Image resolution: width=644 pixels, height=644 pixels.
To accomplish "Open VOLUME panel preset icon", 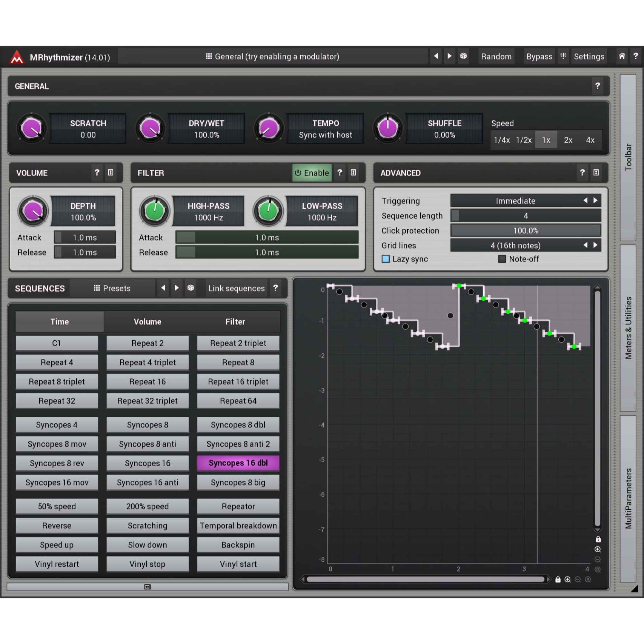I will tap(111, 173).
